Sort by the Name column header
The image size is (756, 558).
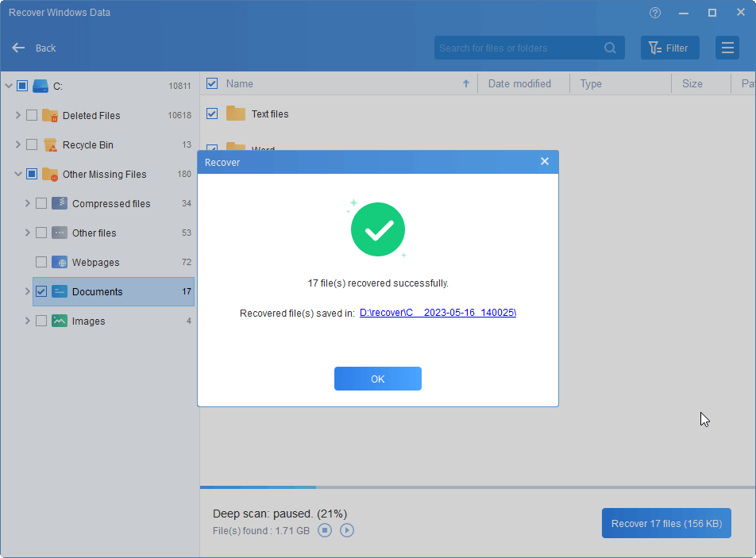tap(240, 83)
